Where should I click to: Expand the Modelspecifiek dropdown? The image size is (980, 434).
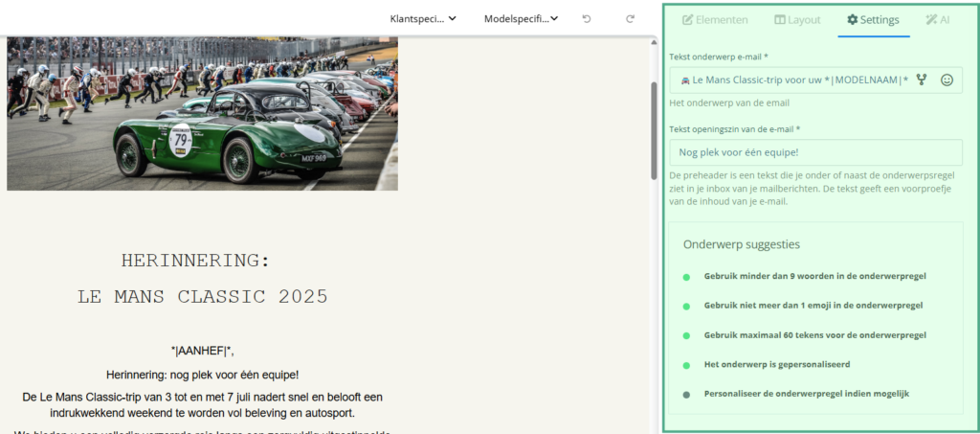tap(521, 18)
